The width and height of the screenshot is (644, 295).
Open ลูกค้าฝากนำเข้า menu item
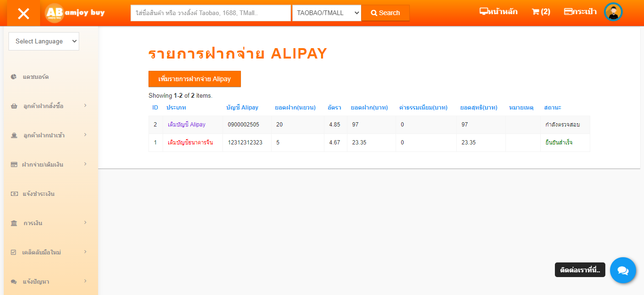click(44, 135)
